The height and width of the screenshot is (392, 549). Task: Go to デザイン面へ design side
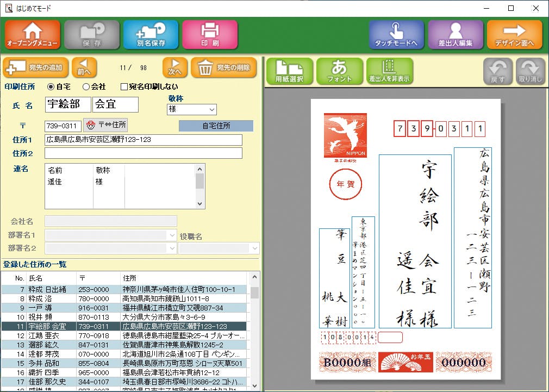point(514,35)
